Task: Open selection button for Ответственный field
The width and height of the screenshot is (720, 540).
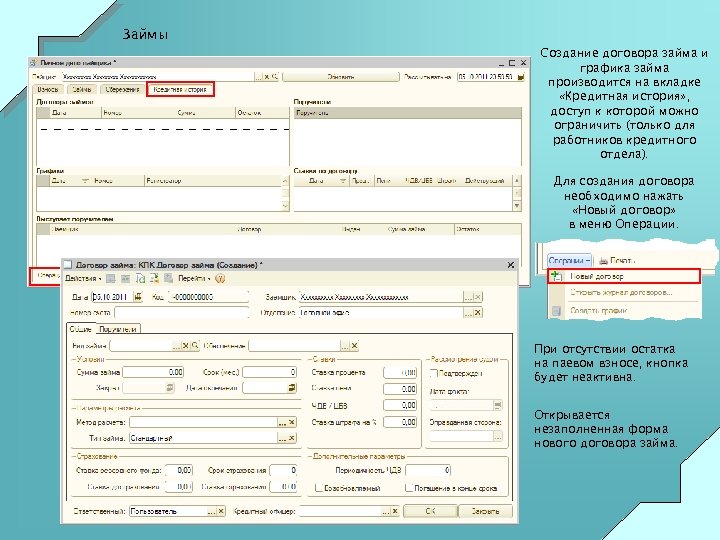Action: [x=211, y=511]
